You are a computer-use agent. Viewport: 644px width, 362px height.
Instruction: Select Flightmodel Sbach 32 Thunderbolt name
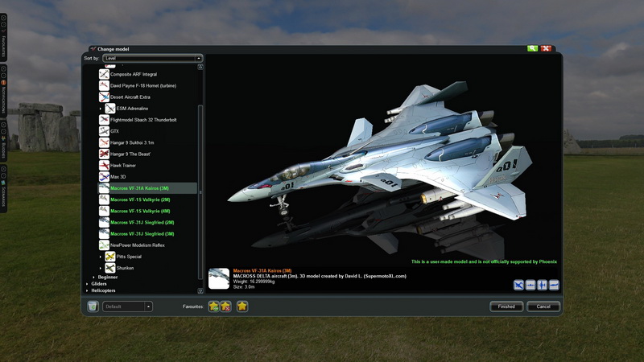click(143, 120)
